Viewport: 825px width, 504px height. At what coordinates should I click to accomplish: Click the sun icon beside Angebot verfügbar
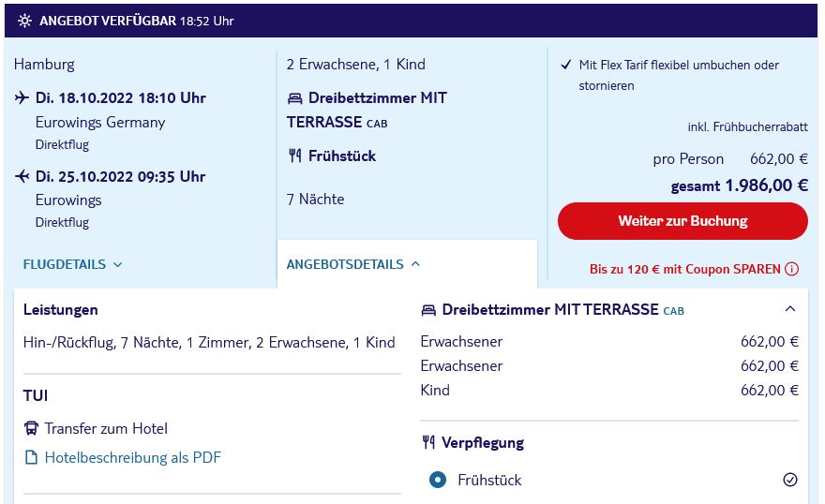[24, 21]
